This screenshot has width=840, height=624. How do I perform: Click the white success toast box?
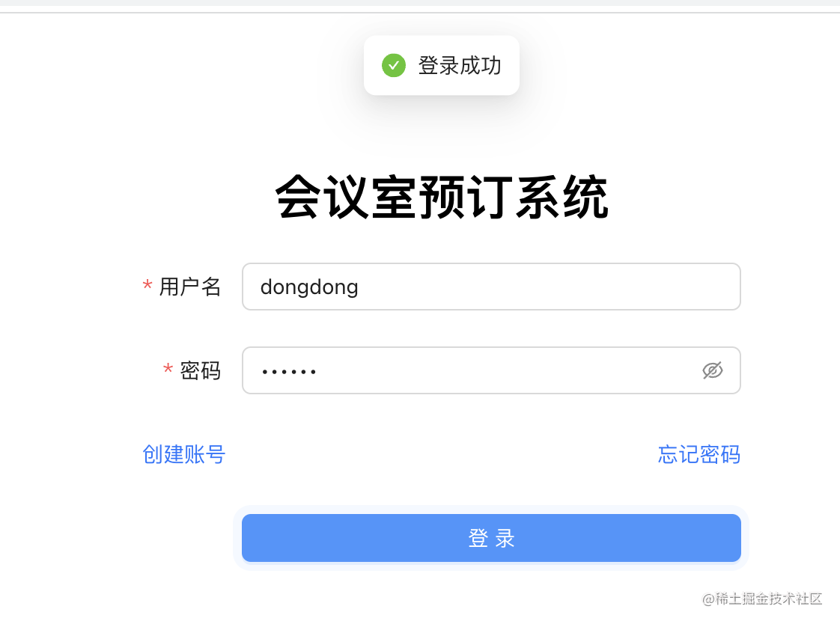point(442,65)
